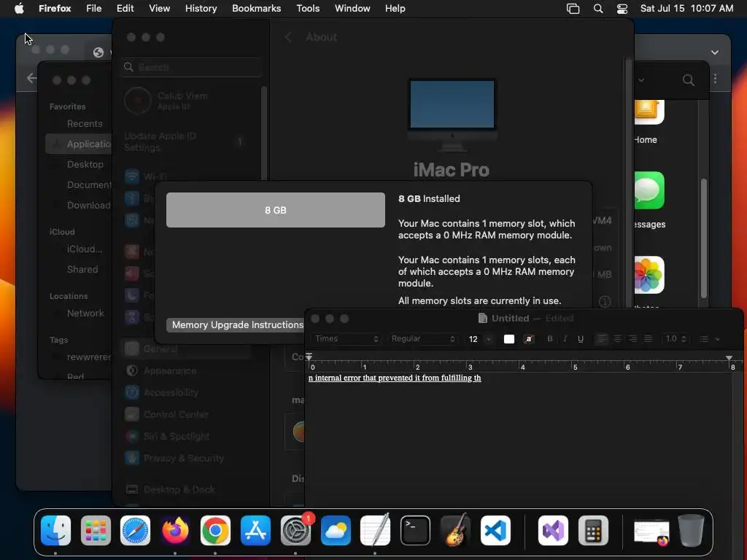
Task: Open Launchpad from the Dock
Action: point(96,530)
